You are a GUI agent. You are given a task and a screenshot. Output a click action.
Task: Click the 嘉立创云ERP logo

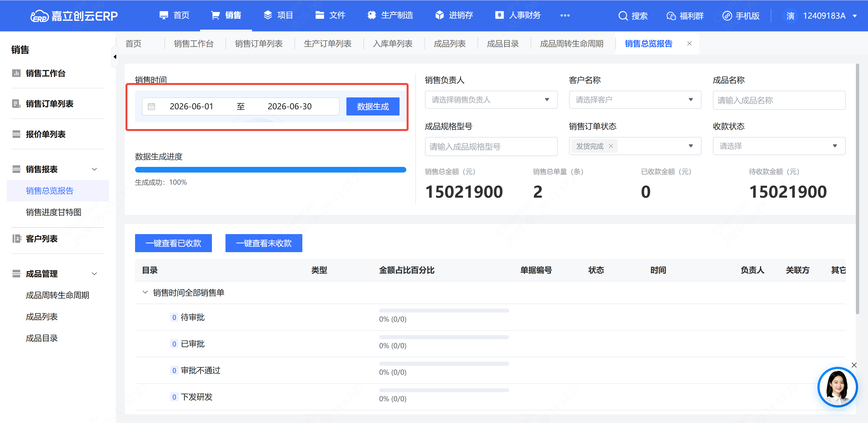pyautogui.click(x=74, y=16)
